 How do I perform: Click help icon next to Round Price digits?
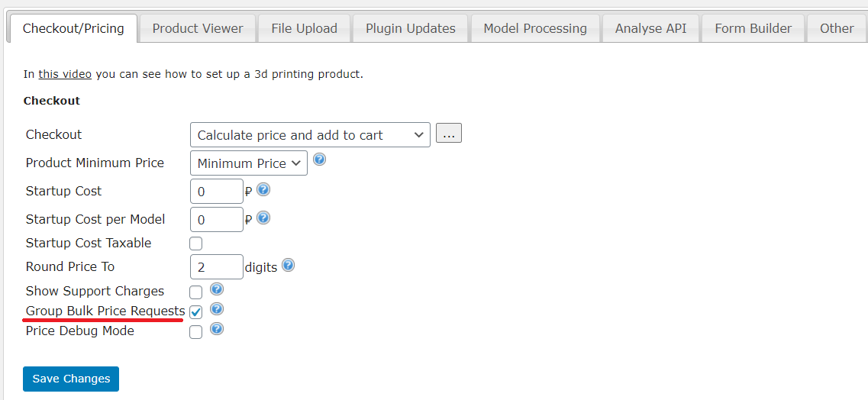(x=288, y=265)
